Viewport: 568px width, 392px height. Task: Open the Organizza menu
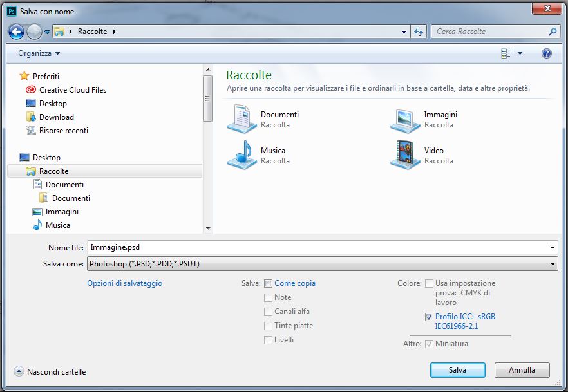pyautogui.click(x=39, y=53)
